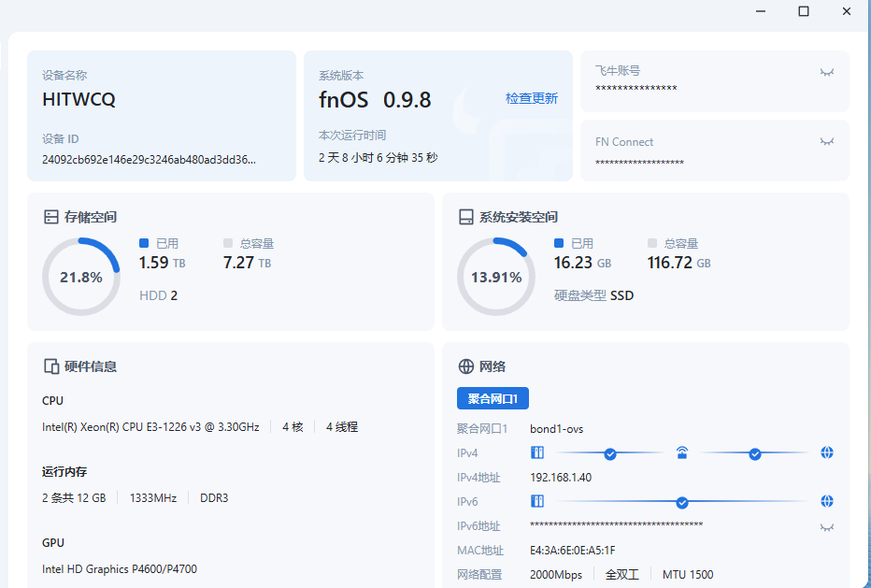Click the 硬盘类型 SSD text
Screen dimensions: 871x588
coord(593,295)
